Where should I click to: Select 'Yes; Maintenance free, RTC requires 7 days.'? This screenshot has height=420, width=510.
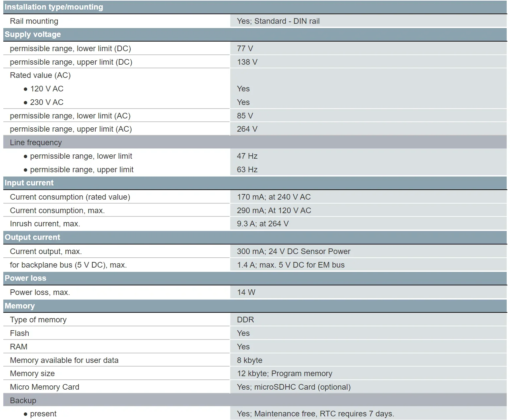point(315,414)
